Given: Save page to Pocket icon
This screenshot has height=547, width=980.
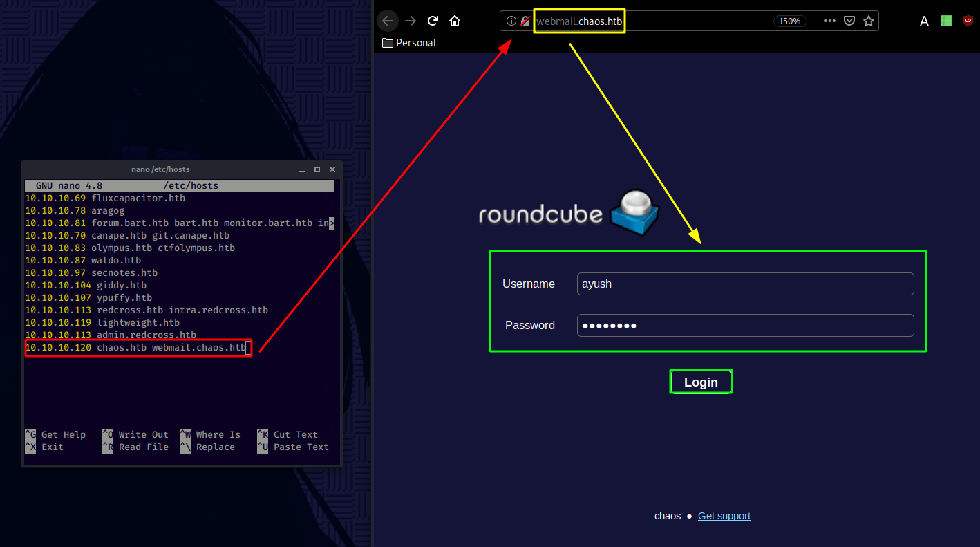Looking at the screenshot, I should pyautogui.click(x=850, y=21).
